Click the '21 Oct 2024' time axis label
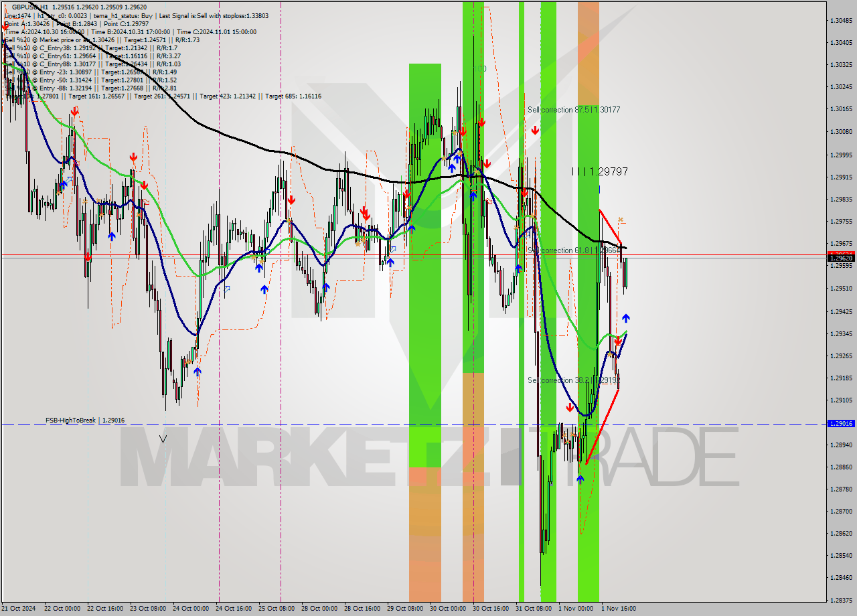This screenshot has height=616, width=857. click(19, 609)
